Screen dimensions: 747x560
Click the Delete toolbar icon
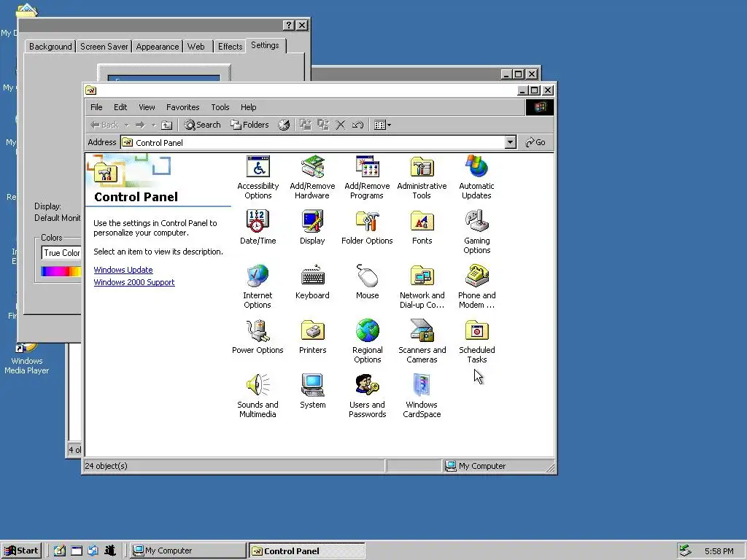(x=340, y=125)
